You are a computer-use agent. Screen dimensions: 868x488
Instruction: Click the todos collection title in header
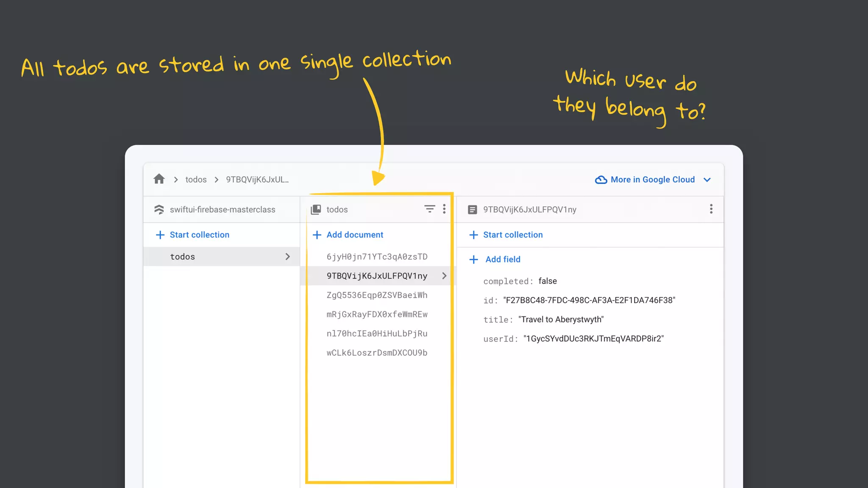(337, 209)
